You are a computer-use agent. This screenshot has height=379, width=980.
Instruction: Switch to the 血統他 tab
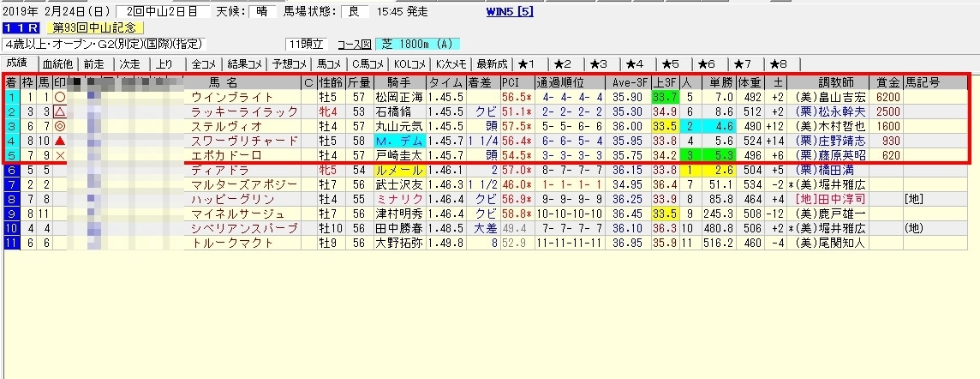pos(57,63)
